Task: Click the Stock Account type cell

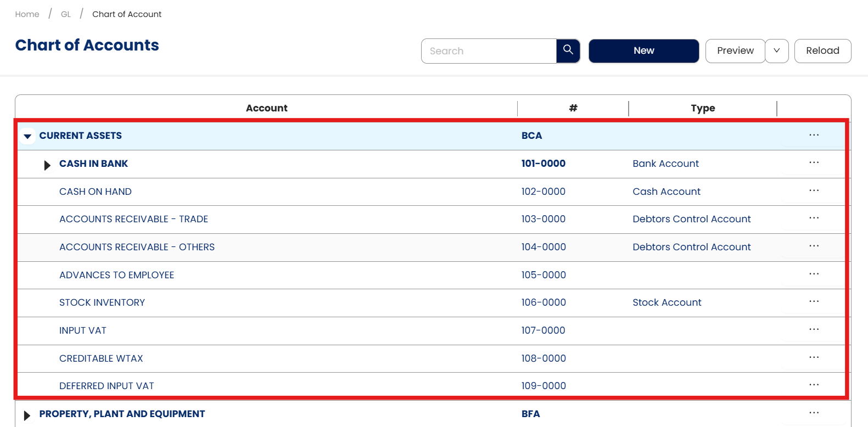Action: (667, 302)
